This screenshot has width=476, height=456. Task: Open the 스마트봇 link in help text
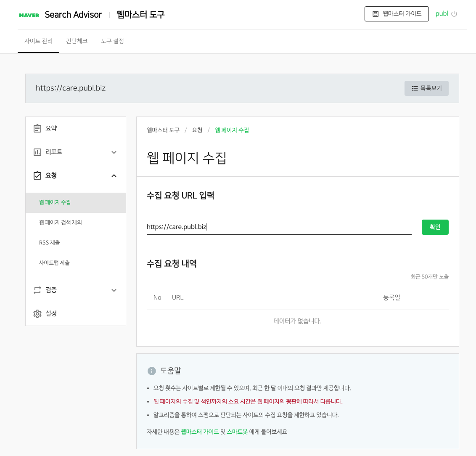click(237, 432)
